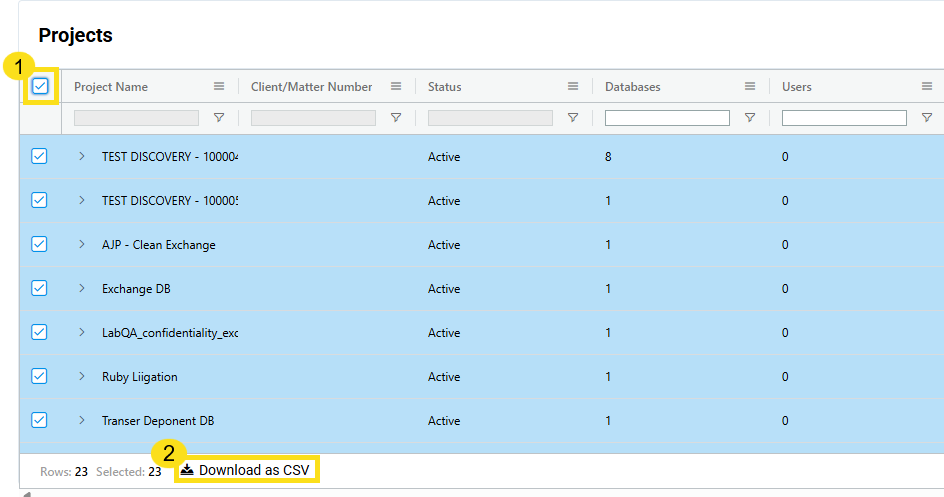Select the 'Ruby Liigation' project name
The width and height of the screenshot is (944, 497).
tap(140, 377)
